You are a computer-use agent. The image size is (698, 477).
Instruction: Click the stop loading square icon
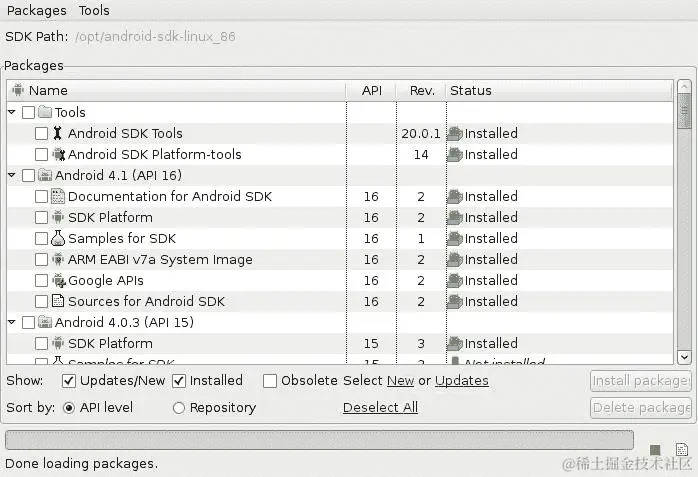tap(655, 450)
